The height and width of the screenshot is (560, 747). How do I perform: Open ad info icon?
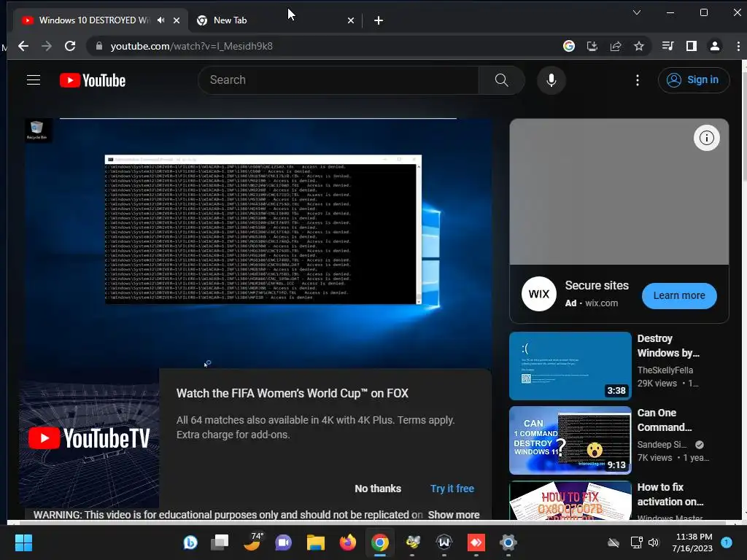[x=706, y=138]
